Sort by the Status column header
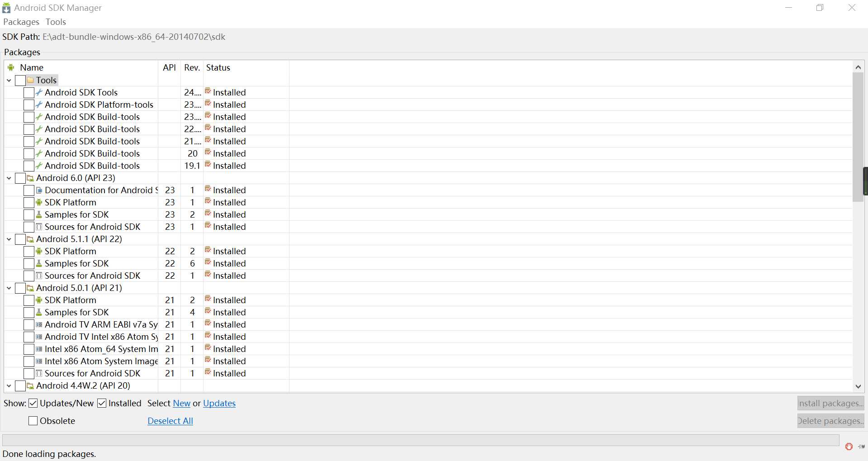 click(246, 67)
